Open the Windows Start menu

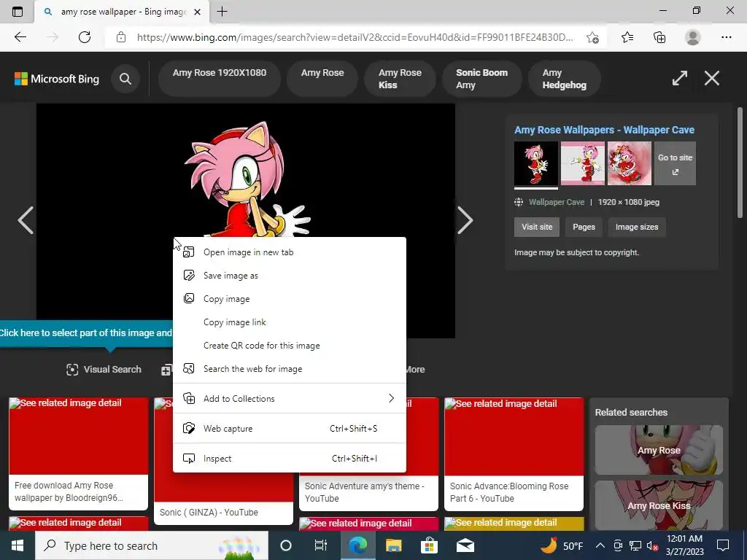click(18, 545)
